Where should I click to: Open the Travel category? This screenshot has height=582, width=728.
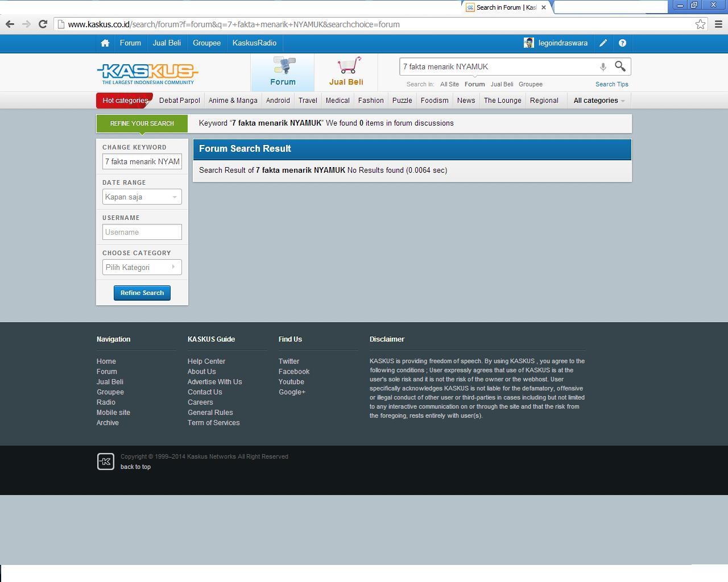[x=308, y=101]
